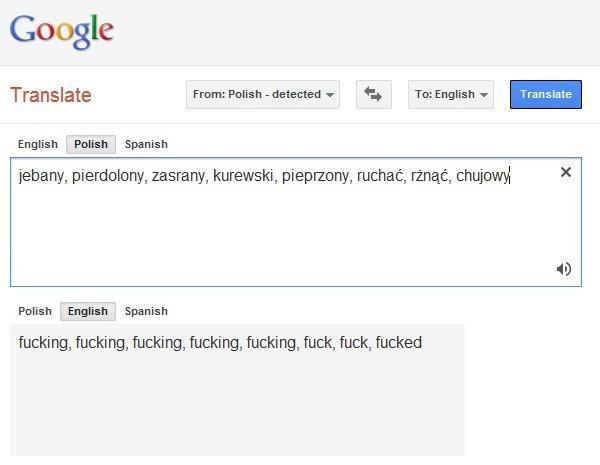Select English as target language tab
The image size is (600, 465).
[88, 311]
